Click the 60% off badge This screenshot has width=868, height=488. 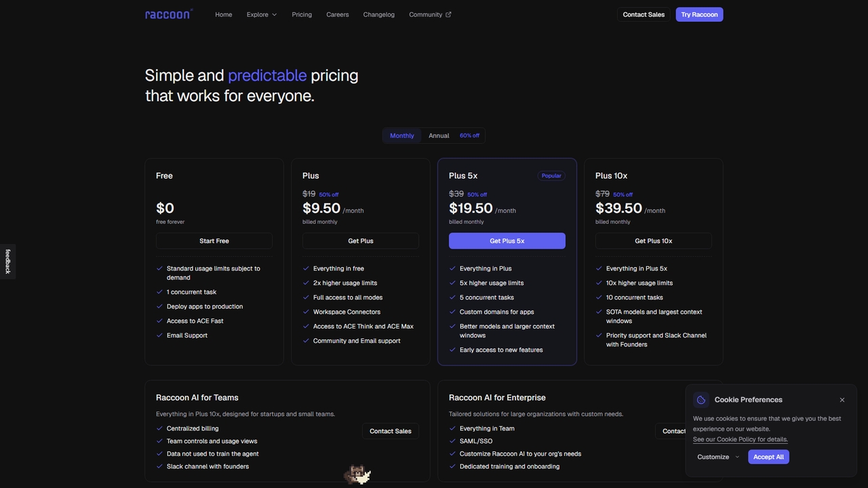click(x=469, y=136)
